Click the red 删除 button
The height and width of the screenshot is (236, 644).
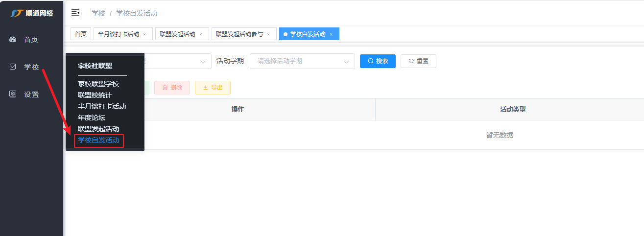[x=172, y=88]
